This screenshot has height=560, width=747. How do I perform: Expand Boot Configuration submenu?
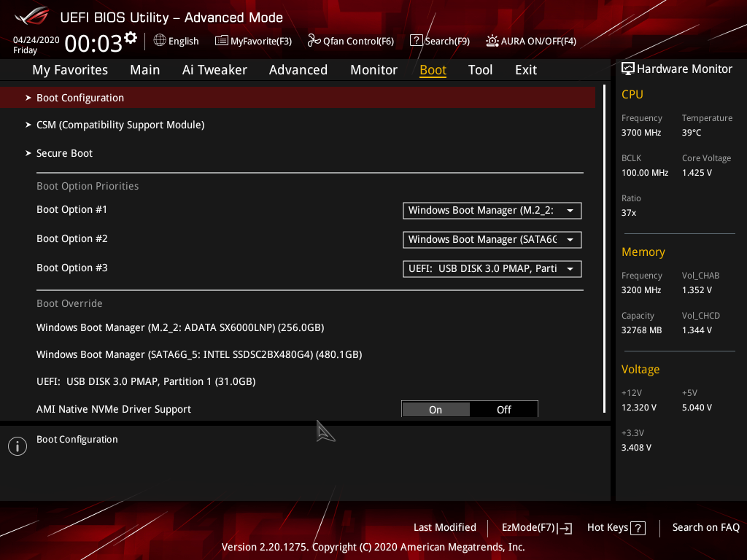(298, 98)
